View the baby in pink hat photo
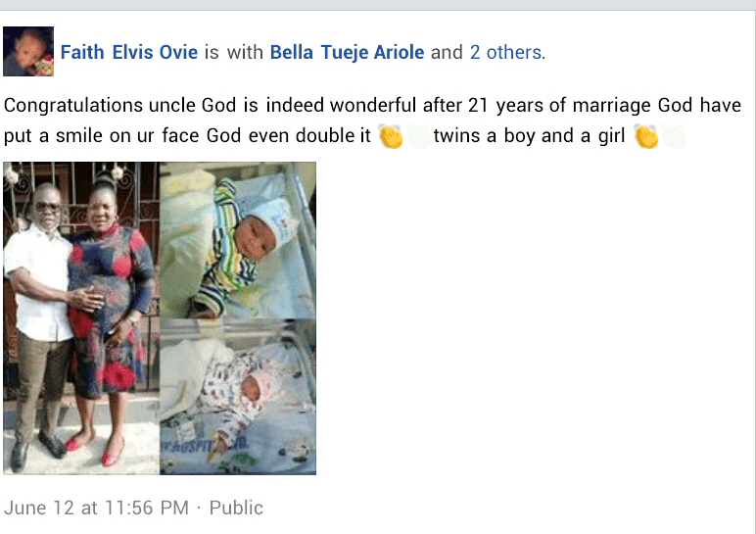Image resolution: width=756 pixels, height=534 pixels. click(x=238, y=397)
